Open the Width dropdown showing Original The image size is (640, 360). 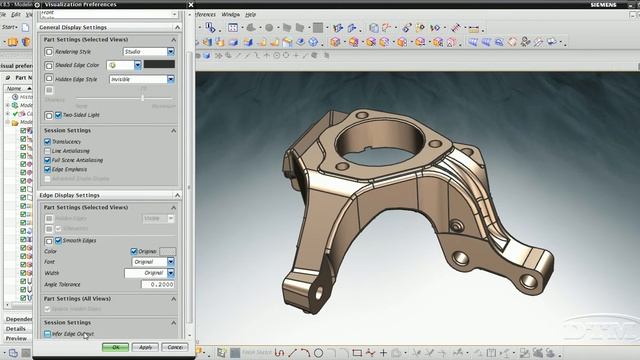171,273
